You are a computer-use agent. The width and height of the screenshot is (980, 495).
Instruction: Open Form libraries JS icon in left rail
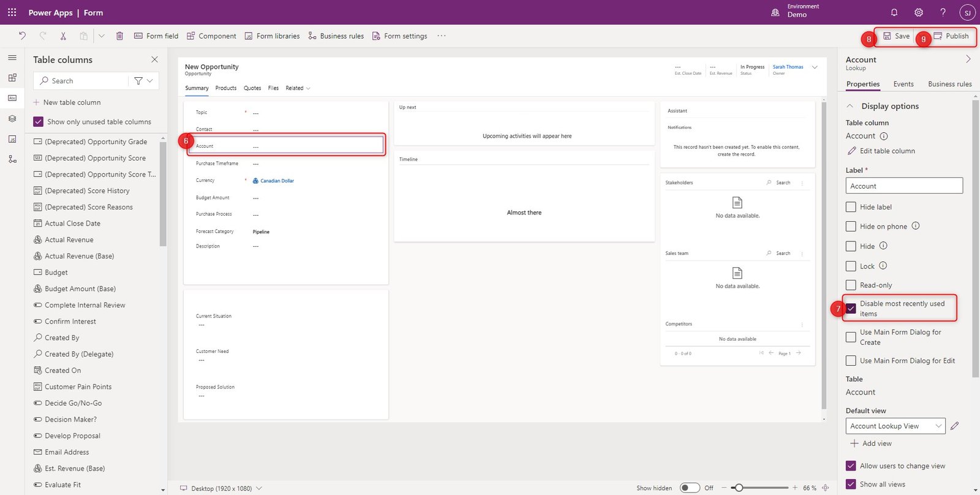(12, 139)
